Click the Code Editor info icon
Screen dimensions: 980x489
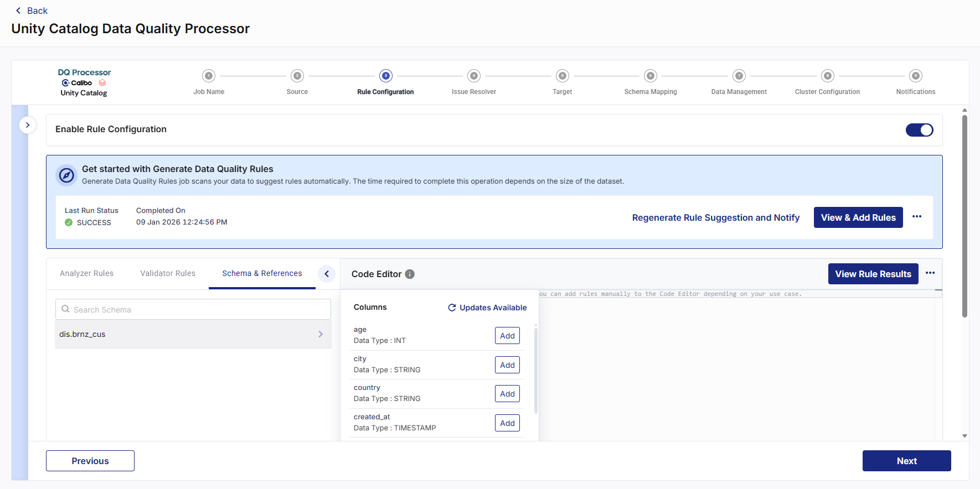410,274
